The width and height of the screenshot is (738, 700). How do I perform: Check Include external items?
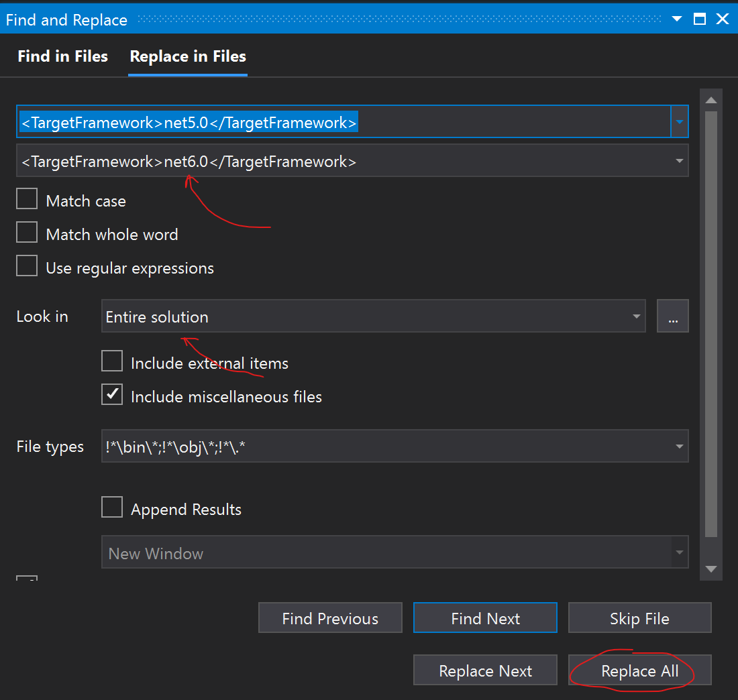pyautogui.click(x=111, y=361)
